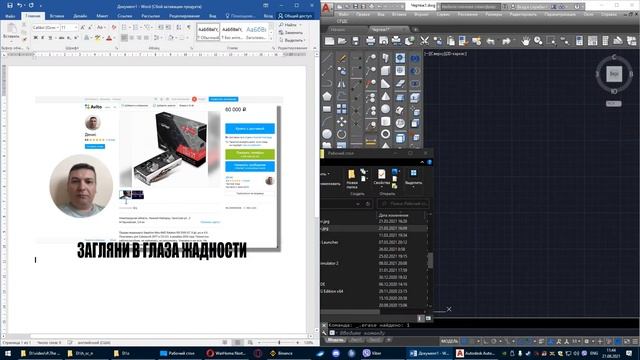Click the Plot printer icon in AutoCAD toolbar

click(x=370, y=41)
